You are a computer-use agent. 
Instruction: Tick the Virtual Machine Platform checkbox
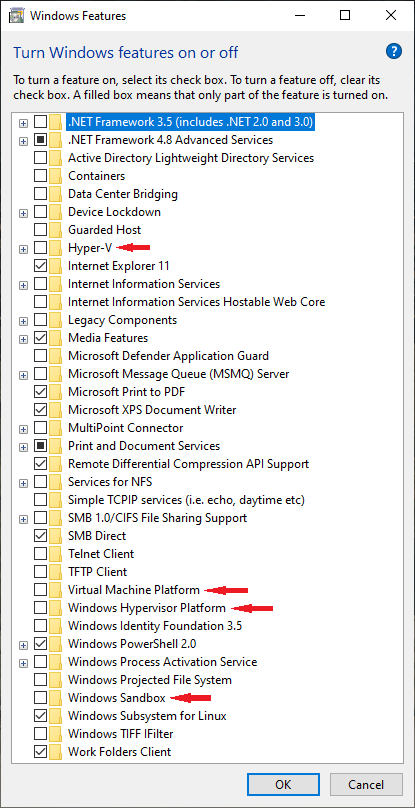pyautogui.click(x=40, y=590)
